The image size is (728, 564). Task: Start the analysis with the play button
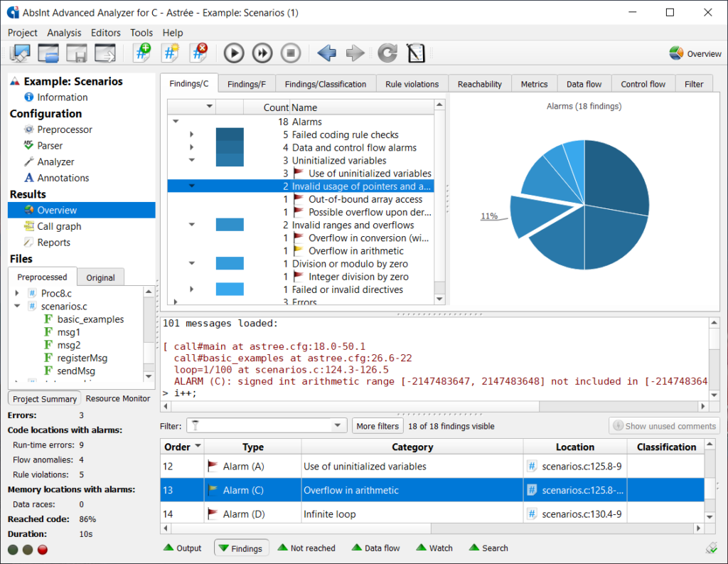click(x=234, y=53)
